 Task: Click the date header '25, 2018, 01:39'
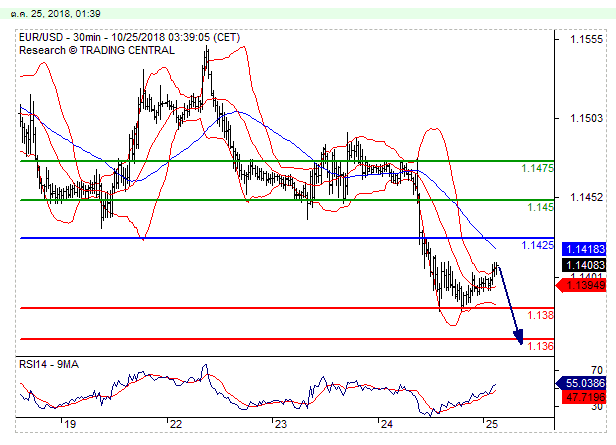(x=66, y=14)
